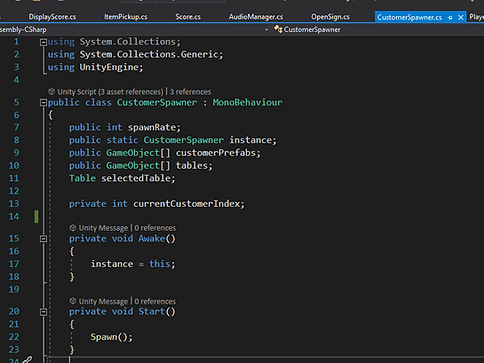This screenshot has width=484, height=363.
Task: Collapse the Awake method block
Action: point(43,239)
